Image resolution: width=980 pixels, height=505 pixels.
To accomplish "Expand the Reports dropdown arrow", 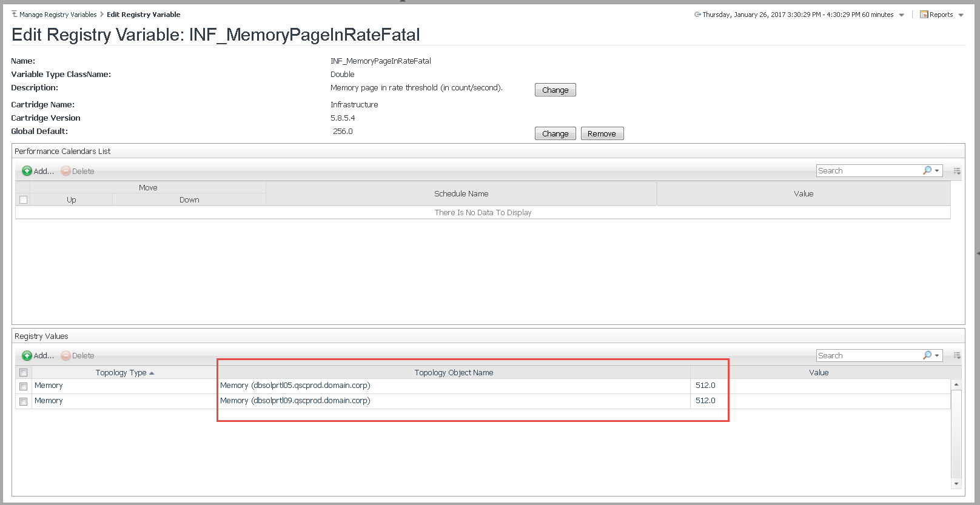I will tap(961, 15).
